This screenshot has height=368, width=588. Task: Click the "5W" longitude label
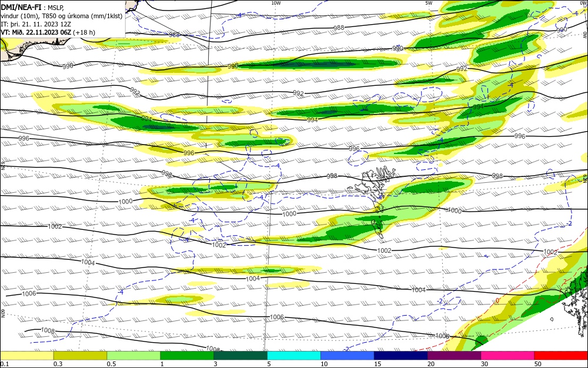429,3
